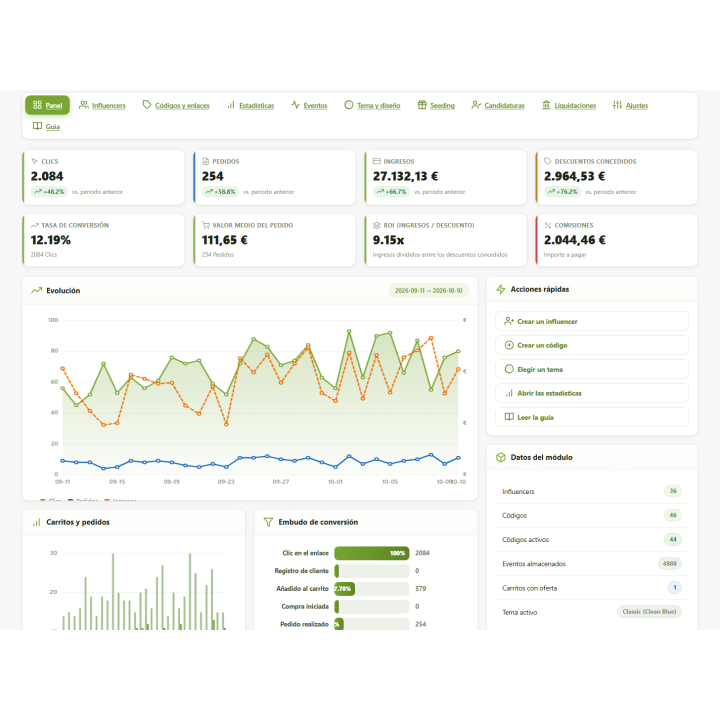Viewport: 720px width, 720px height.
Task: Click the Guía book icon
Action: [37, 126]
